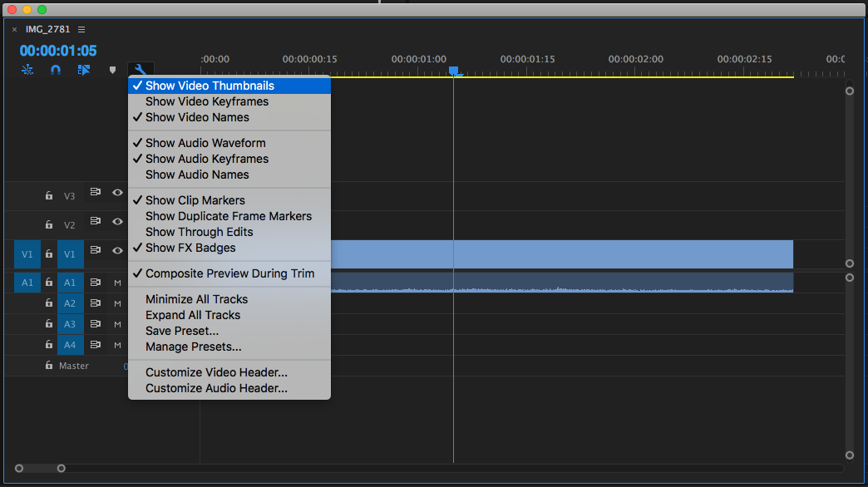The height and width of the screenshot is (487, 868).
Task: Lock the Master audio track
Action: [x=49, y=366]
